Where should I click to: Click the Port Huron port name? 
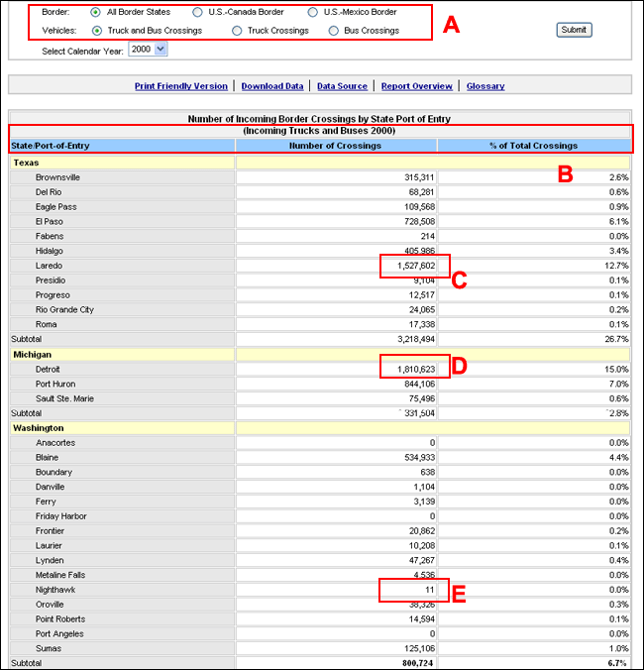(x=55, y=385)
